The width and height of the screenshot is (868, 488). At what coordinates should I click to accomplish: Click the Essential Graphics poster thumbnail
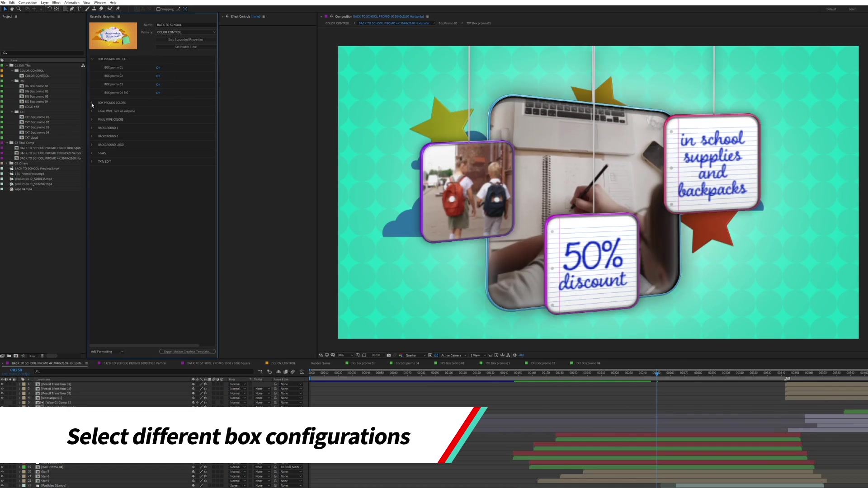(x=113, y=36)
